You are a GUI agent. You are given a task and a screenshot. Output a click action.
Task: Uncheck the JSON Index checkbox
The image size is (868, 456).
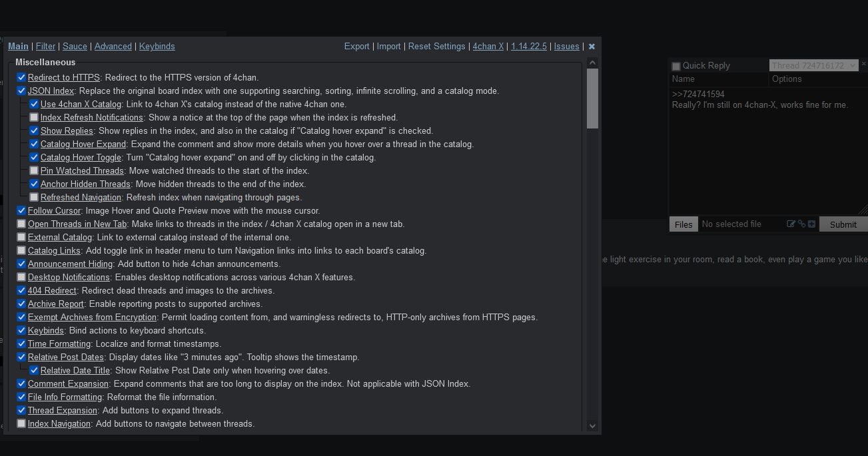click(x=21, y=91)
